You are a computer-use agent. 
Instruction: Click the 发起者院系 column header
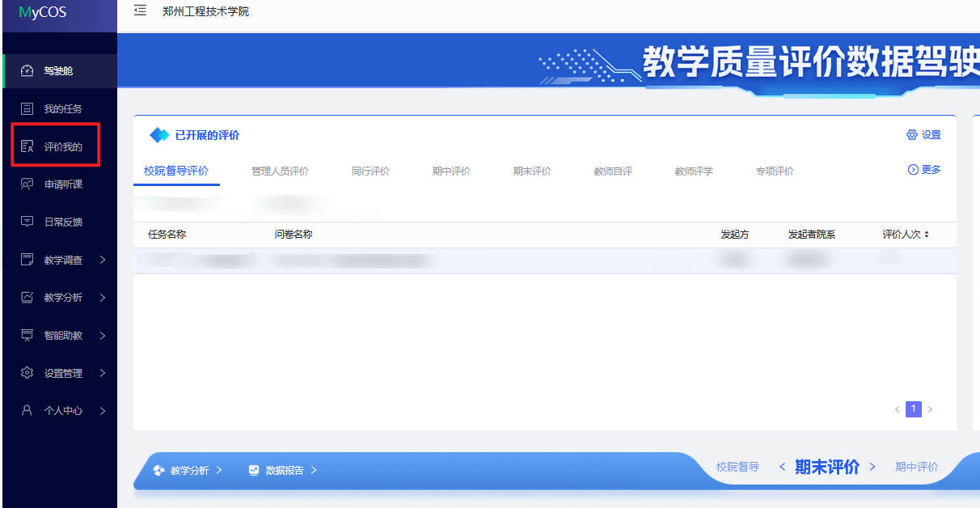click(x=812, y=235)
